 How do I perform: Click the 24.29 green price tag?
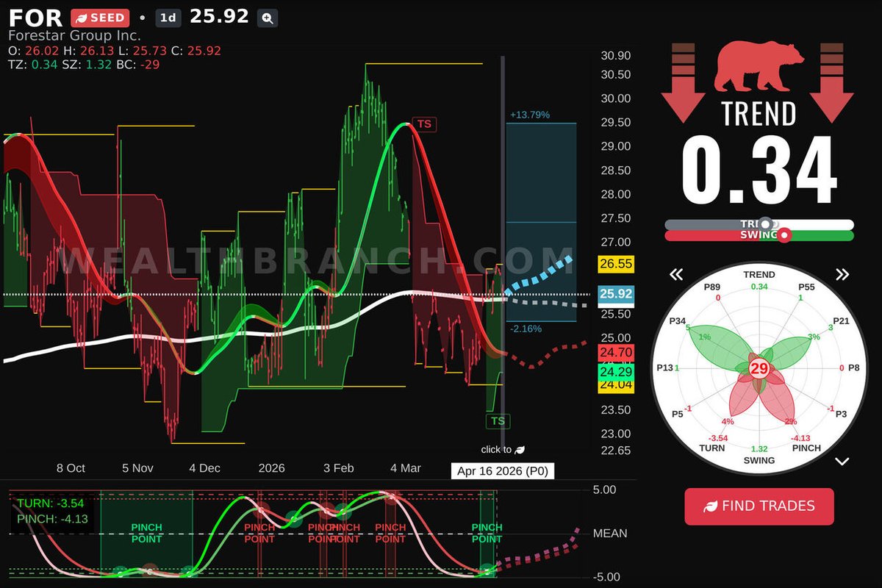coord(616,372)
